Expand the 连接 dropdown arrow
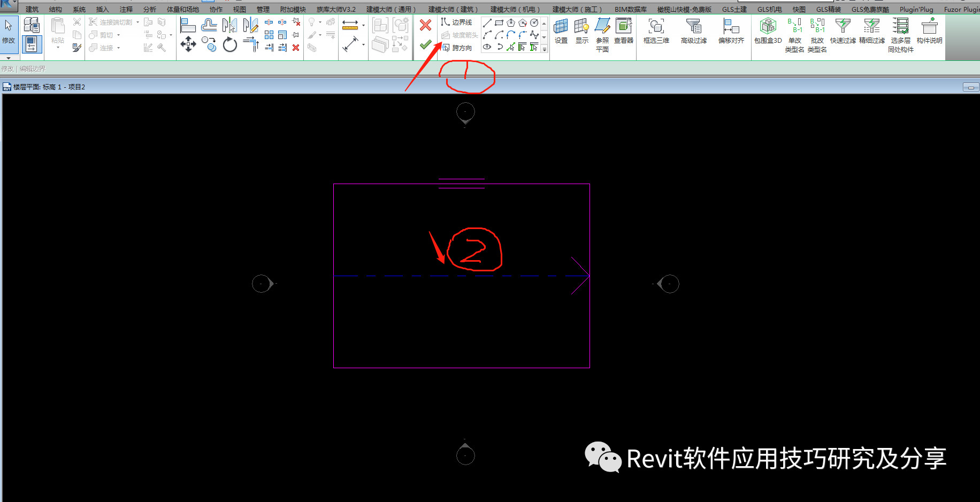980x502 pixels. click(x=118, y=48)
